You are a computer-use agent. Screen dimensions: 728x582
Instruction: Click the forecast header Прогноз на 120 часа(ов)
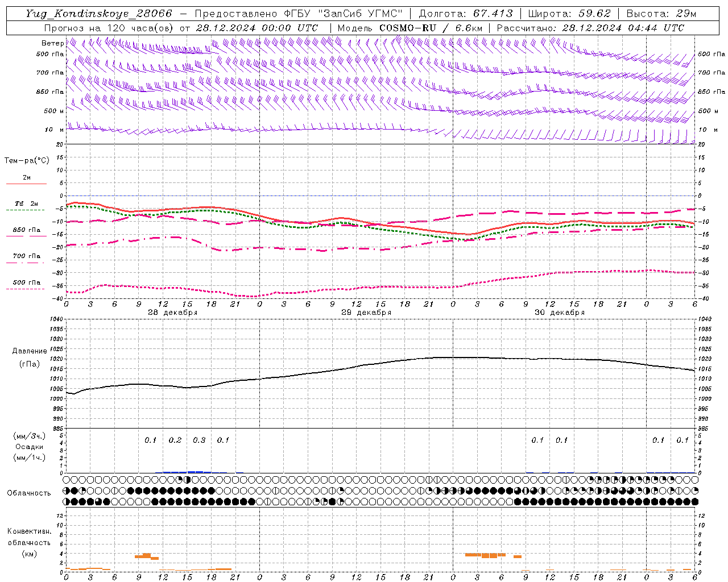point(109,28)
